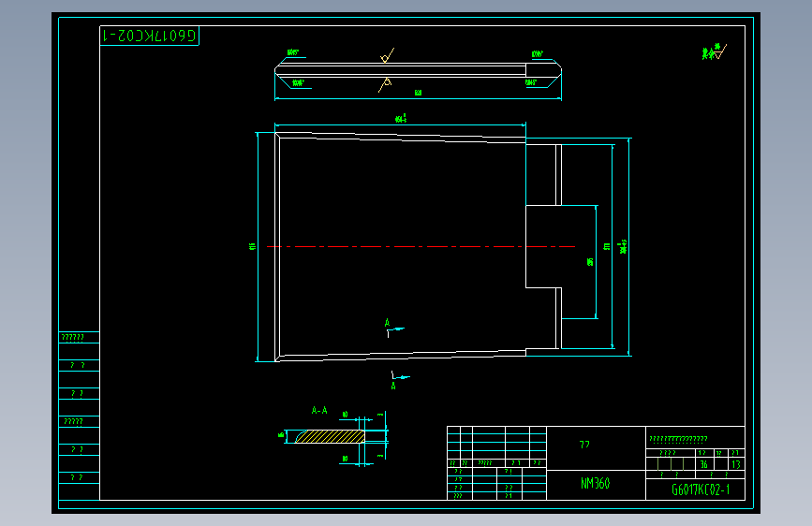Click the mirrored G6017KC02-1 label at top-left corner

(149, 36)
